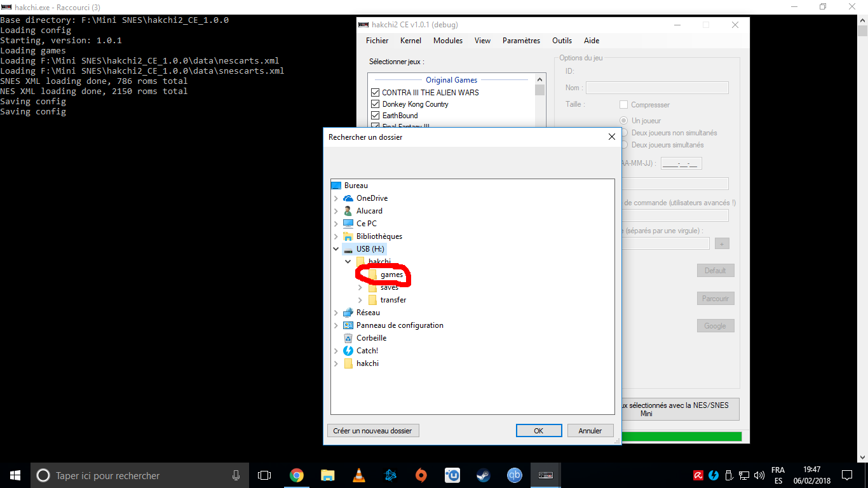868x488 pixels.
Task: Open Google Chrome from the taskbar
Action: click(x=296, y=475)
